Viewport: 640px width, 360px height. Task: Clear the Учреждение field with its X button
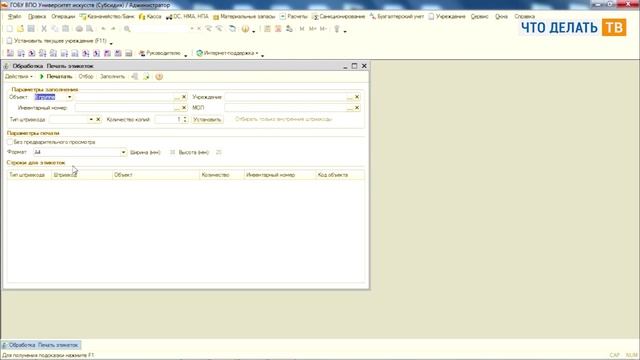tap(357, 97)
